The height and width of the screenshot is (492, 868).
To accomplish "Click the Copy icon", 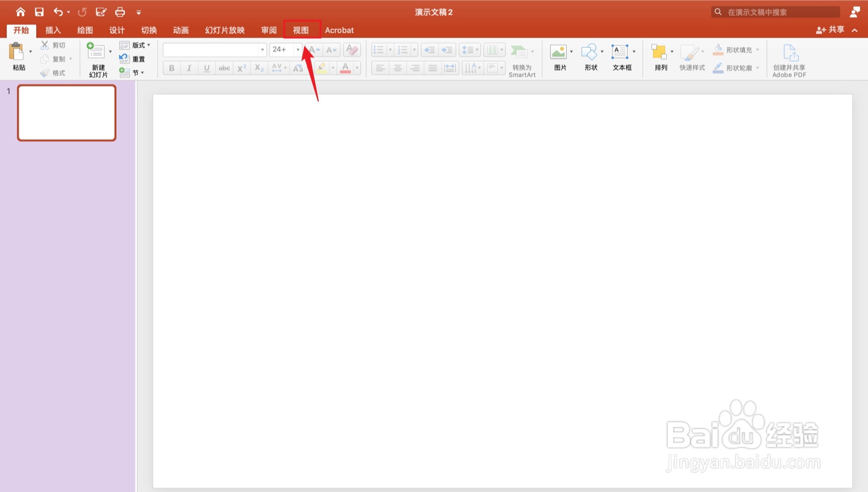I will coord(45,59).
